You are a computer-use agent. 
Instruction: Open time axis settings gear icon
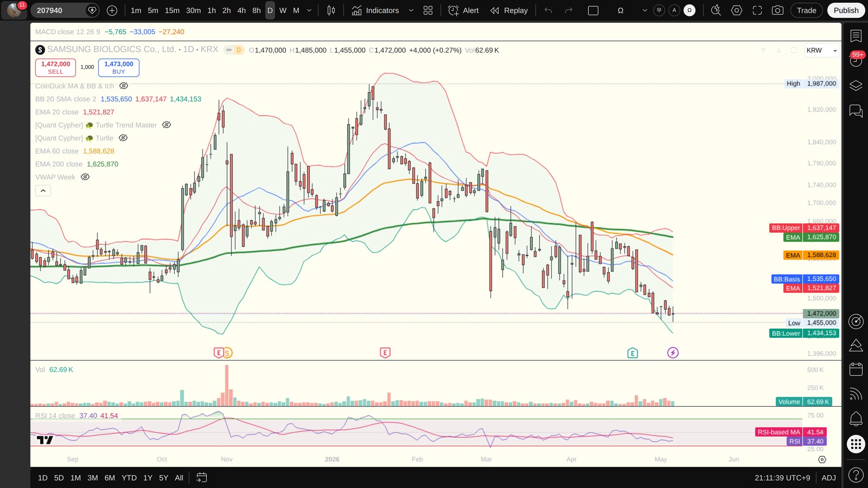coord(822,459)
